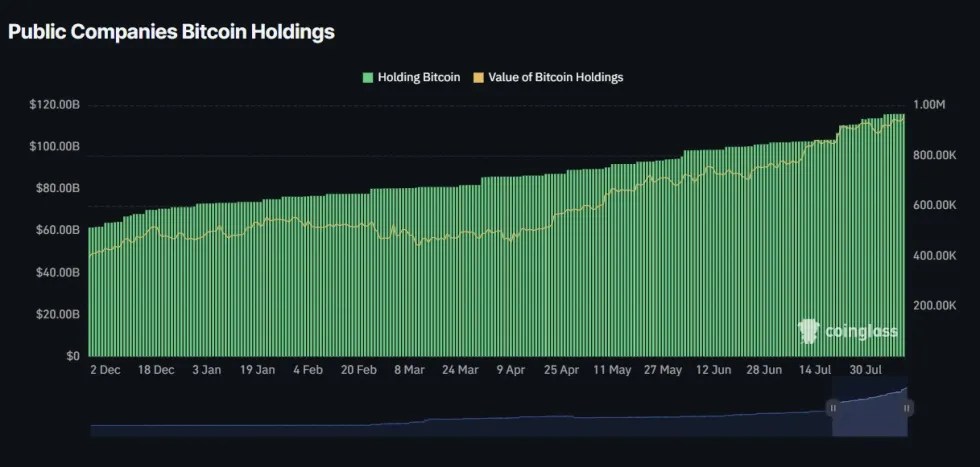The width and height of the screenshot is (980, 467).
Task: Click the coinglass logo icon in the watermark
Action: [x=808, y=331]
